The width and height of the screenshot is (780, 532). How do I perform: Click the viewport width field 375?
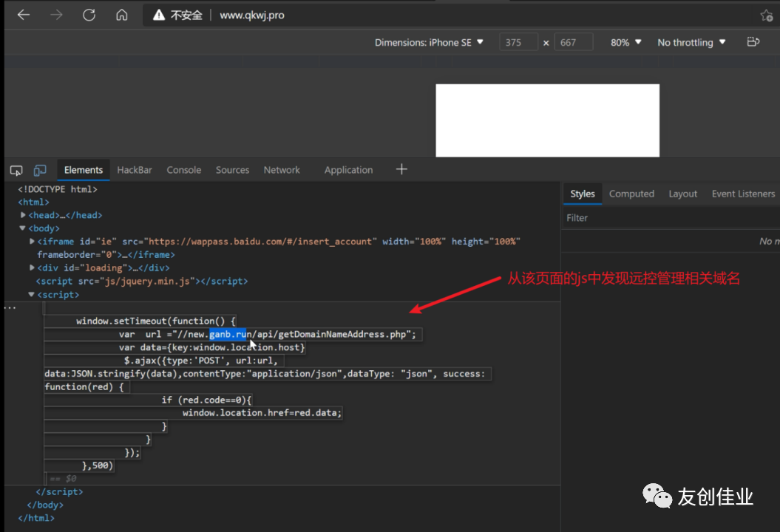[x=518, y=42]
